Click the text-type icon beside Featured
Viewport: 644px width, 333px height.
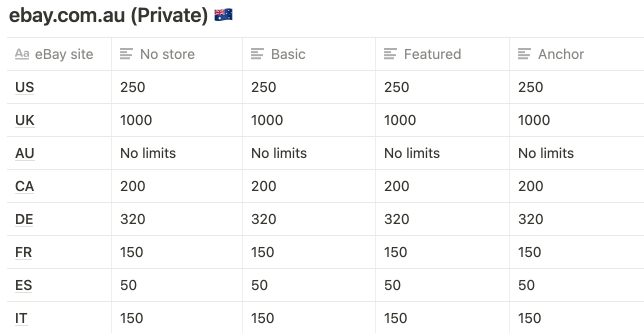(x=390, y=54)
